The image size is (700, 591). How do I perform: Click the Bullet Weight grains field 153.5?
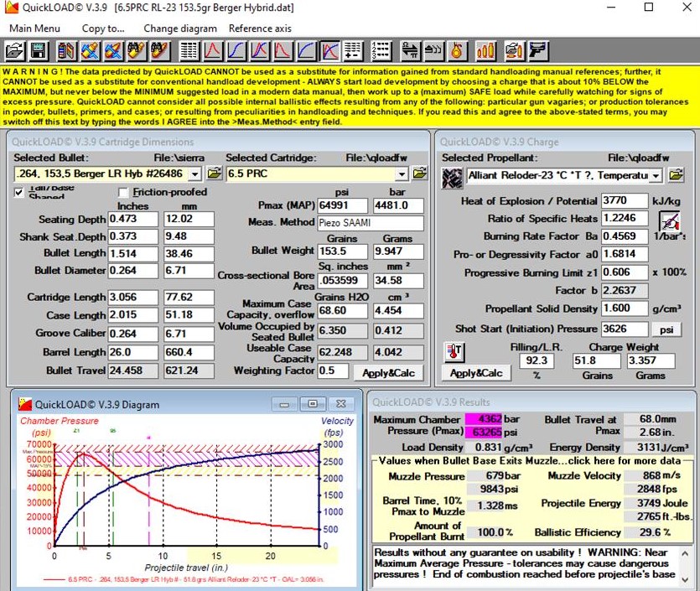coord(342,251)
